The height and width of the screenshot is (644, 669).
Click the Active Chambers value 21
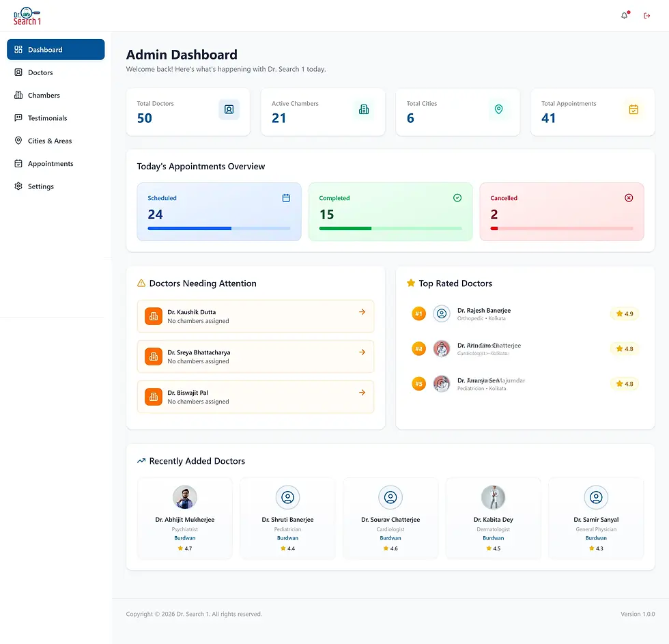click(x=279, y=118)
